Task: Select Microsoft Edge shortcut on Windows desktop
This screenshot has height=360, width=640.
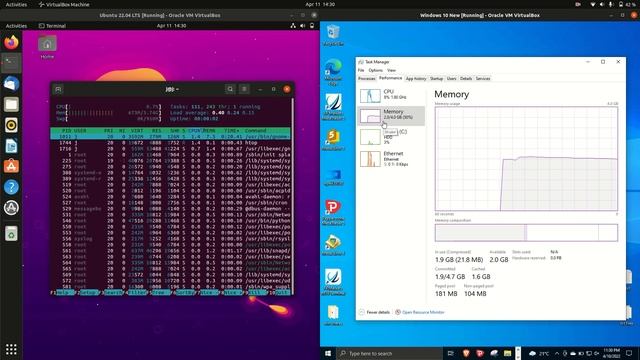Action: pos(333,72)
